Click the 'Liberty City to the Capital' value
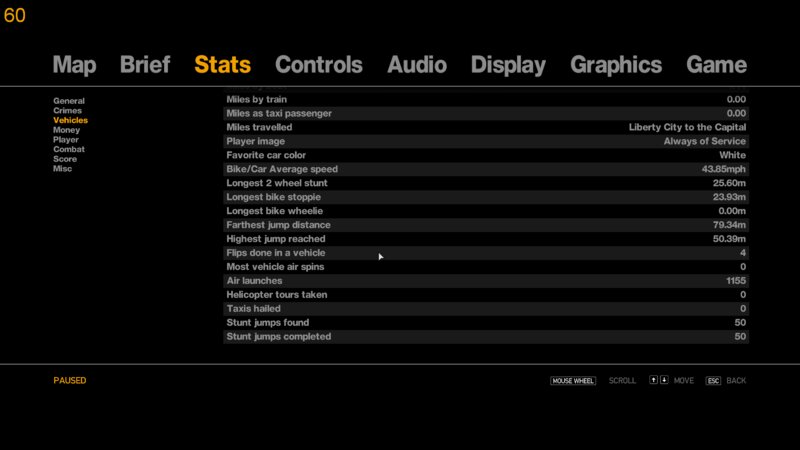The height and width of the screenshot is (450, 800). tap(687, 128)
